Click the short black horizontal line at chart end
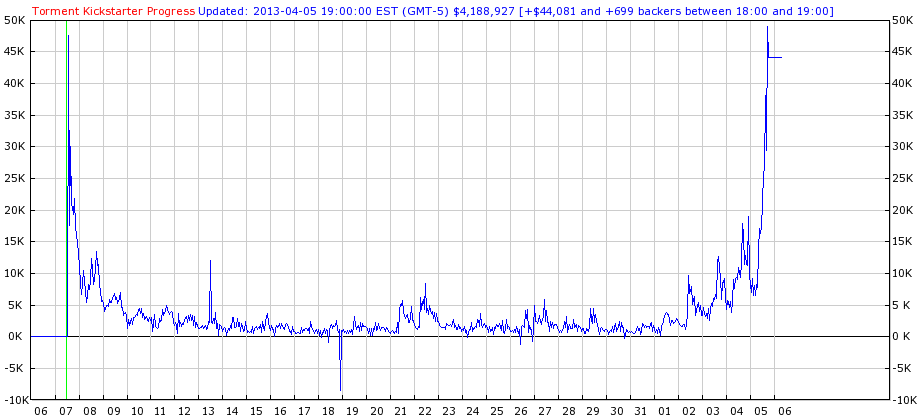This screenshot has width=920, height=420. pyautogui.click(x=775, y=58)
